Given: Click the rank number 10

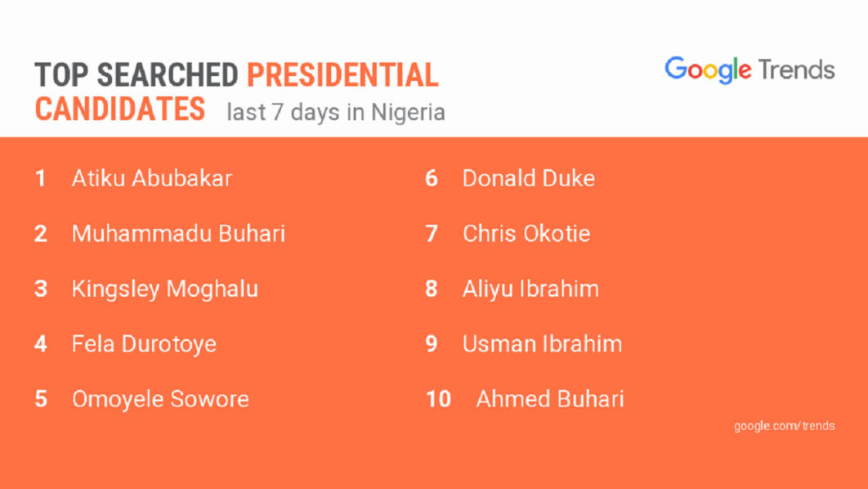Looking at the screenshot, I should (438, 399).
